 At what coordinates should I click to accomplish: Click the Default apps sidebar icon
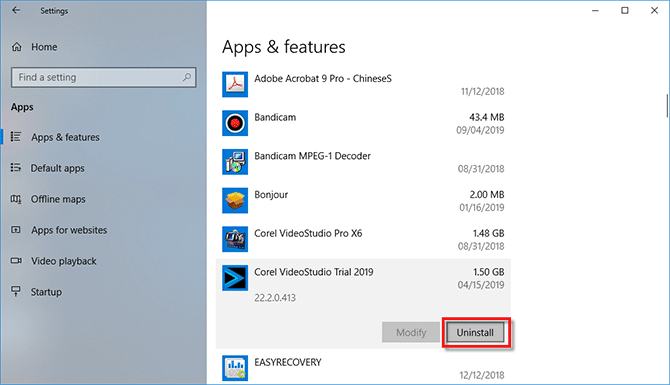point(16,168)
